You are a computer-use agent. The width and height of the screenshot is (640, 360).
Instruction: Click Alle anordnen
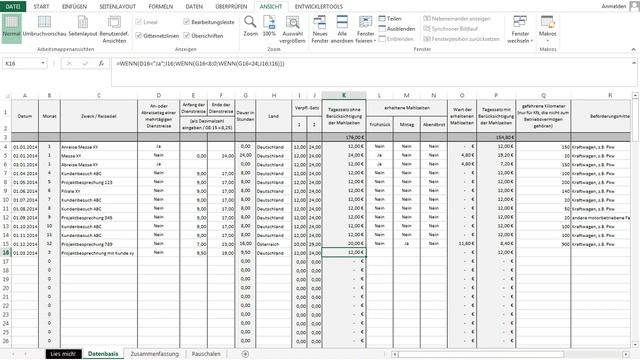[x=342, y=29]
